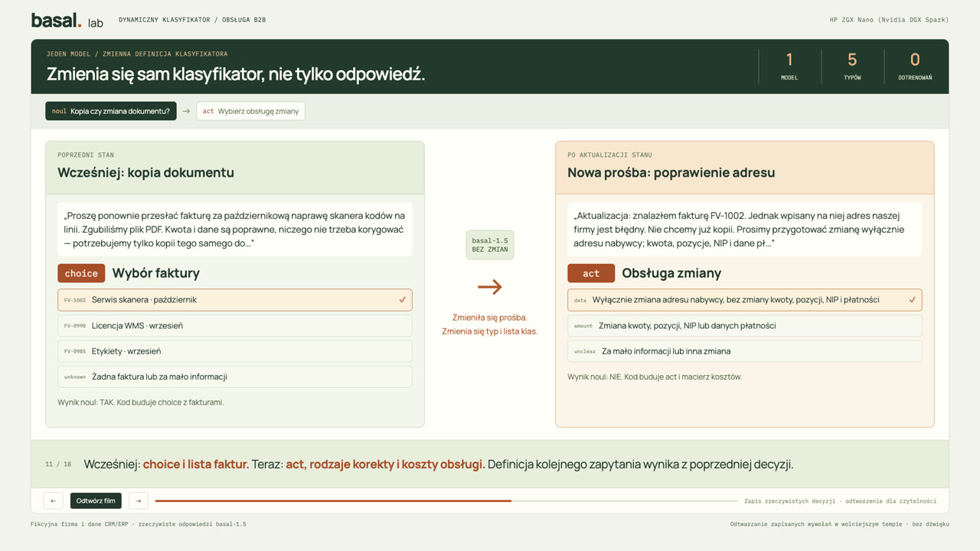Click the "1 MODEL" counter
The image size is (980, 551).
(x=789, y=66)
